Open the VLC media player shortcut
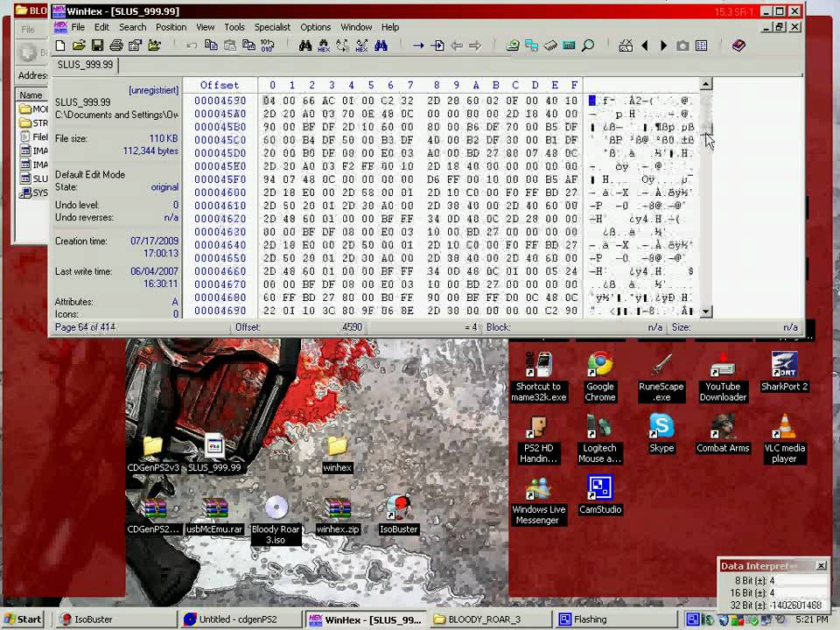Screen dimensions: 840x630 click(784, 438)
